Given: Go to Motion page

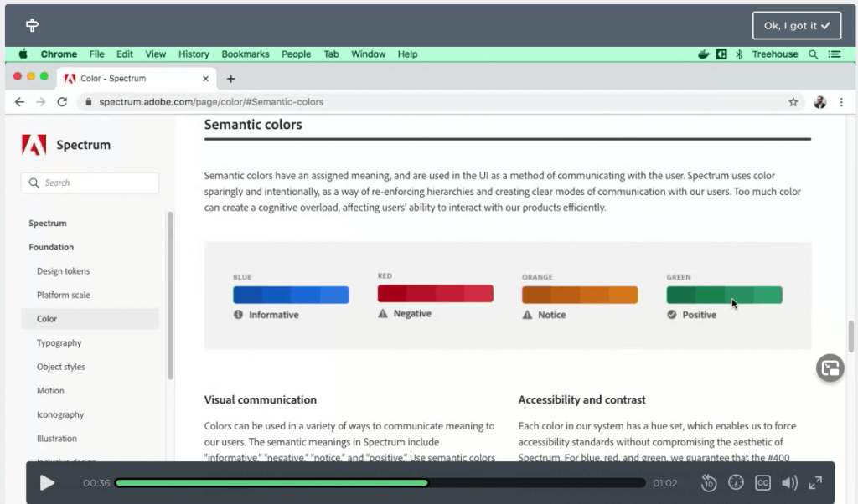Looking at the screenshot, I should click(x=50, y=391).
